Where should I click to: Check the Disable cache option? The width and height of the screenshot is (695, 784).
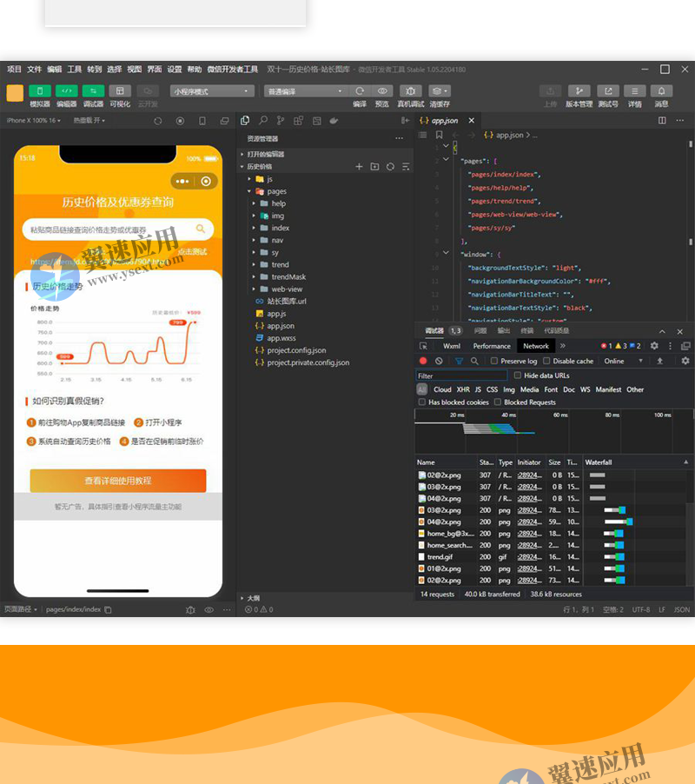click(546, 361)
